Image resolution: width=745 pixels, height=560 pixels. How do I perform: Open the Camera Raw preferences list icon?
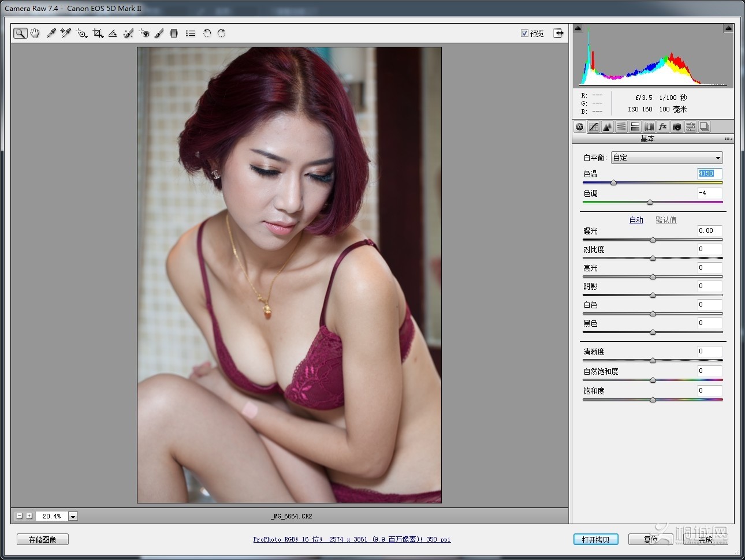pos(191,33)
